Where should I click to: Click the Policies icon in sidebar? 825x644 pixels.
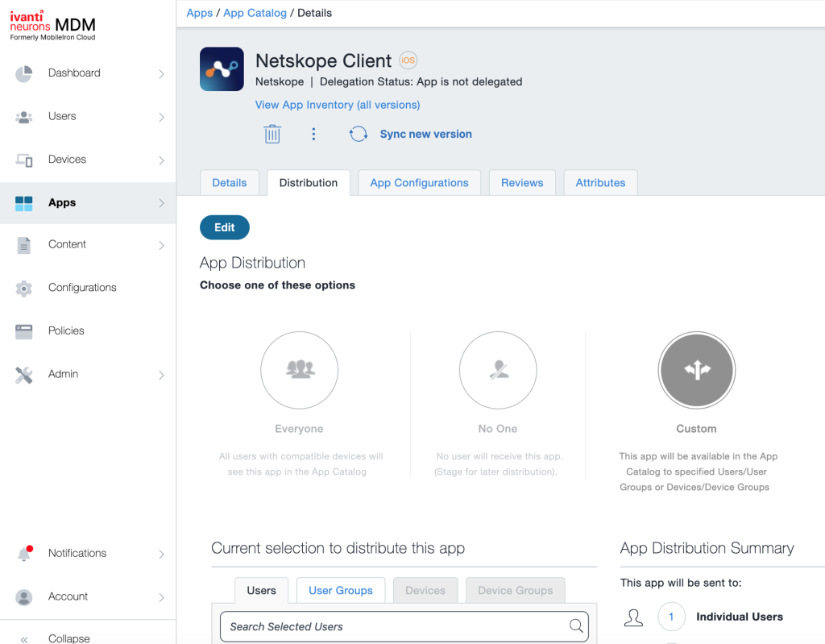pos(23,332)
